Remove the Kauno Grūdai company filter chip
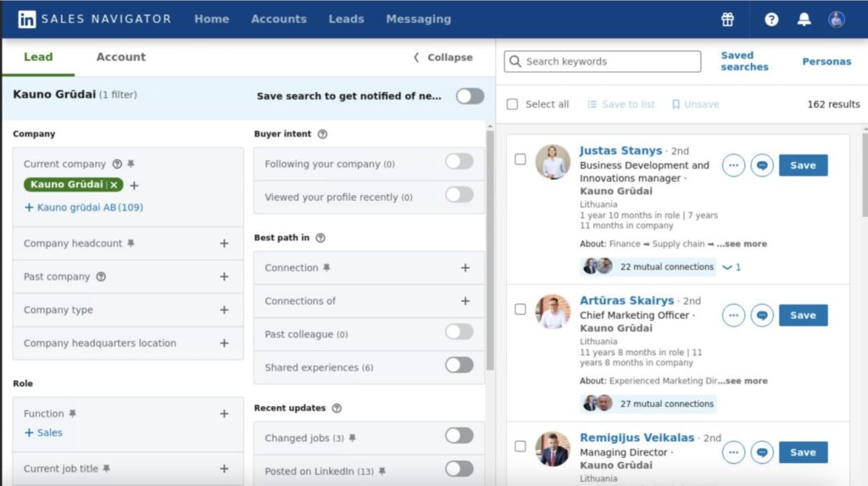 114,185
